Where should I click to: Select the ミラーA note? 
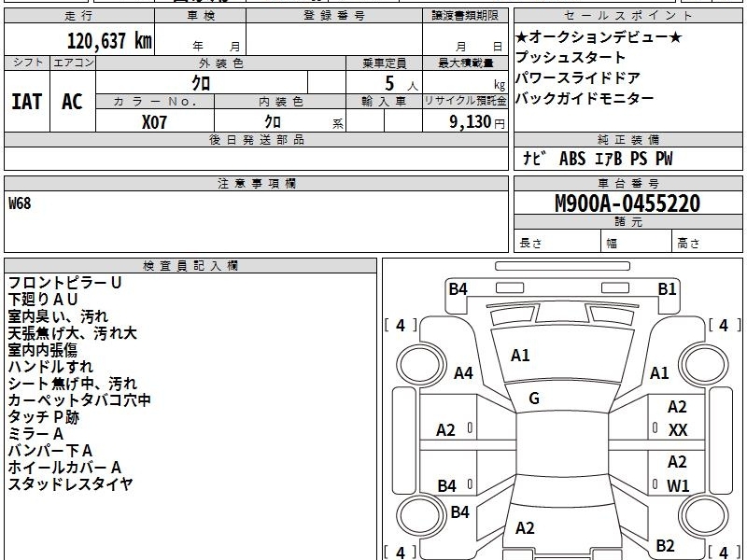tap(35, 434)
